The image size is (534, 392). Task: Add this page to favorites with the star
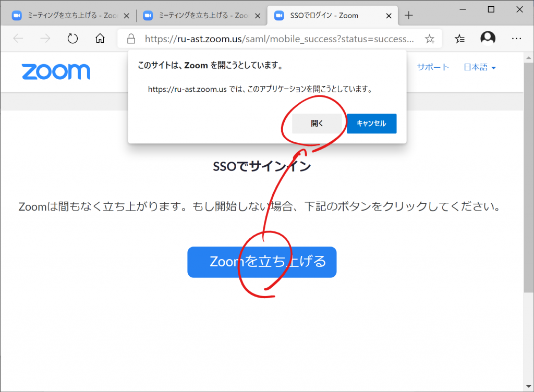pos(430,39)
